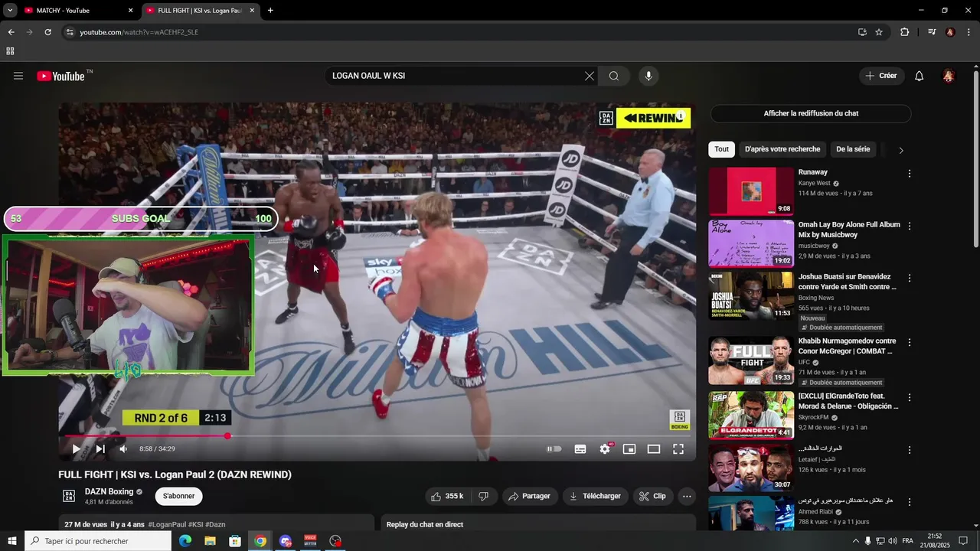The image size is (980, 551).
Task: Bookmark this page with the star
Action: (x=879, y=32)
